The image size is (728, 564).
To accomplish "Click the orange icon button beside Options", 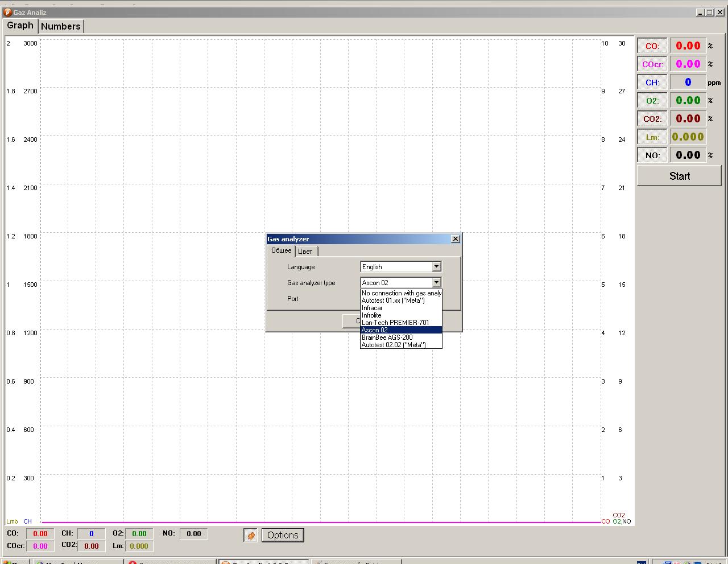I will click(250, 535).
